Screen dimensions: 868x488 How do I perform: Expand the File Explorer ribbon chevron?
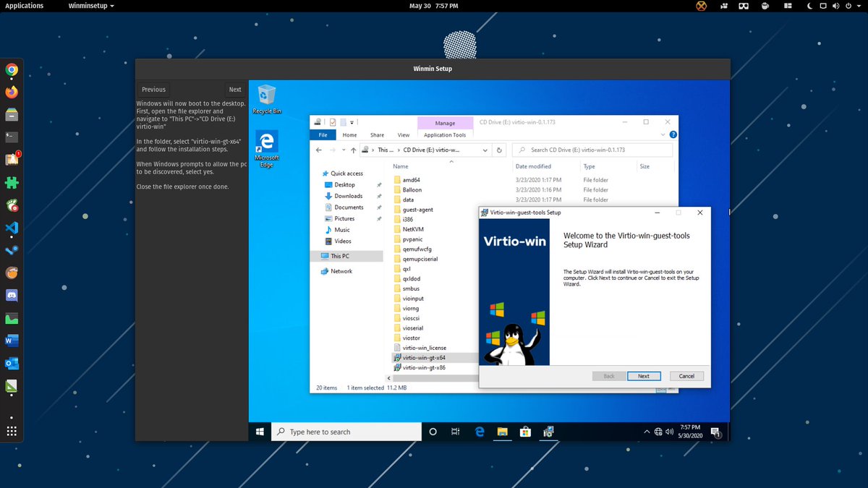pyautogui.click(x=663, y=134)
